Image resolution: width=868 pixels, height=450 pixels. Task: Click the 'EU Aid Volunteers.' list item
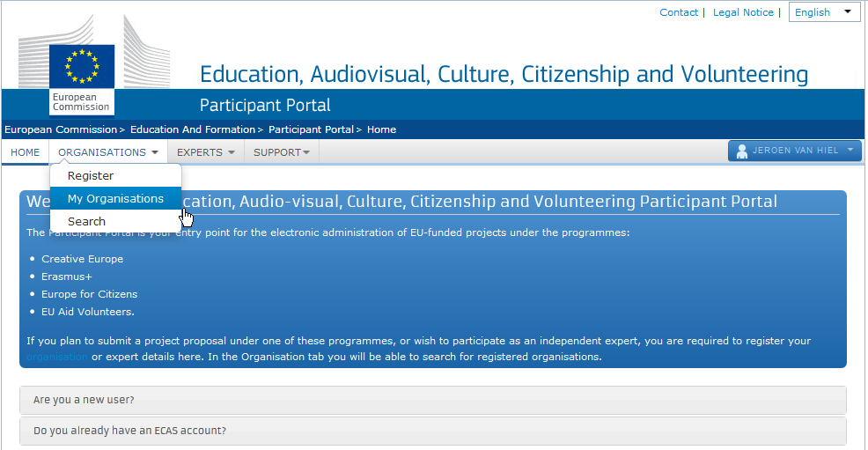coord(87,312)
